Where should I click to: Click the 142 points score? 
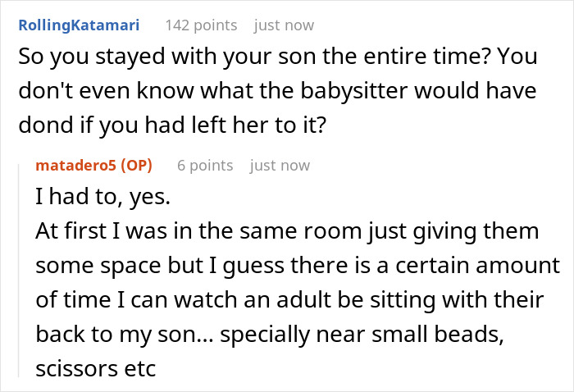[201, 25]
